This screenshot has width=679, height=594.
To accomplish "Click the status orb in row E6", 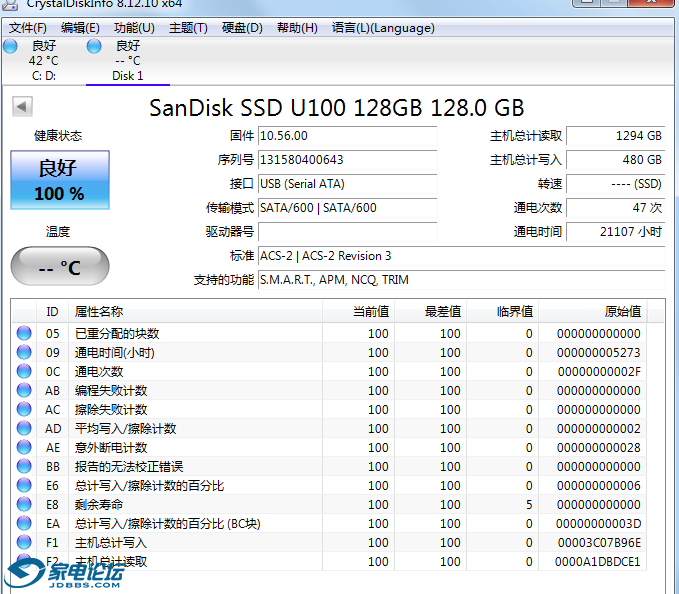I will point(24,485).
